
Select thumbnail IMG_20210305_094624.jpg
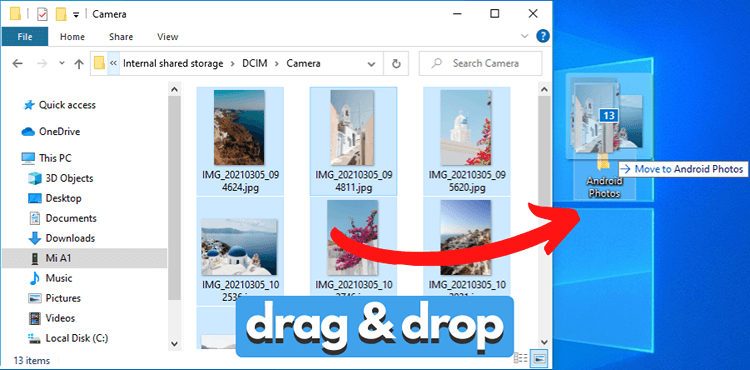click(x=239, y=128)
